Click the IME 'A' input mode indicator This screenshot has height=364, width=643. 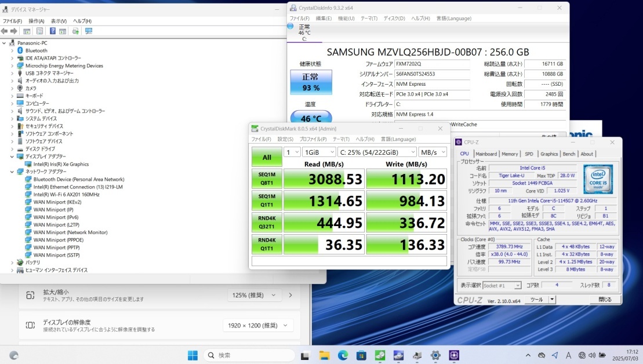568,355
